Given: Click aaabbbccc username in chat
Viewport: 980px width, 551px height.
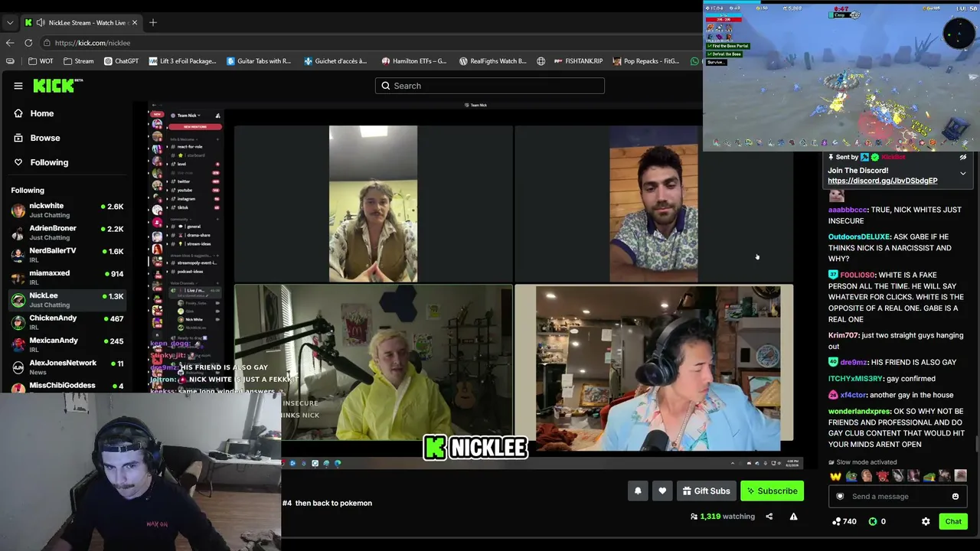Looking at the screenshot, I should pos(848,210).
